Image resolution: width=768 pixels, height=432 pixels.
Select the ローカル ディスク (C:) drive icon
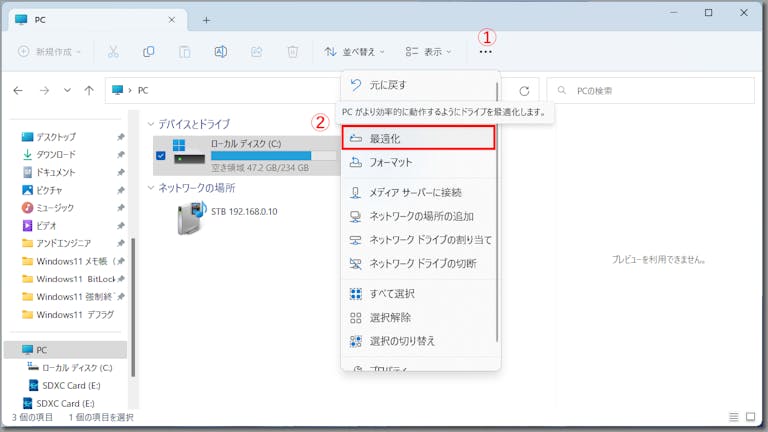coord(189,152)
